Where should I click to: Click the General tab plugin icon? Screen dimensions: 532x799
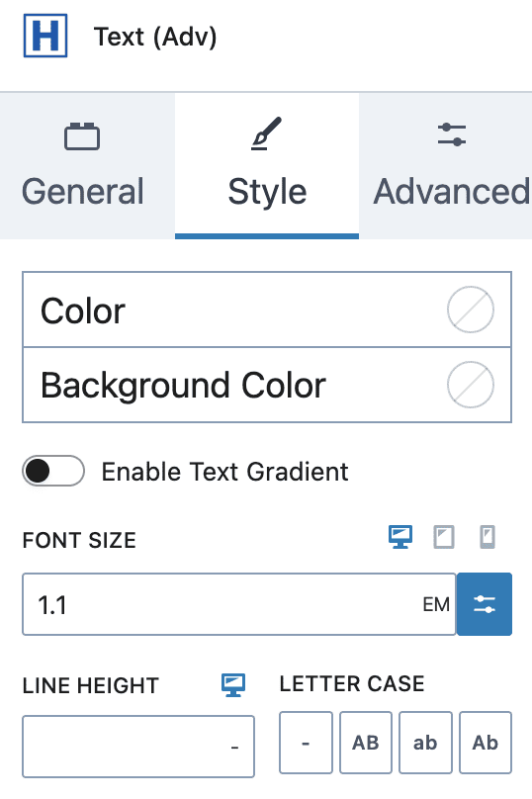click(82, 136)
